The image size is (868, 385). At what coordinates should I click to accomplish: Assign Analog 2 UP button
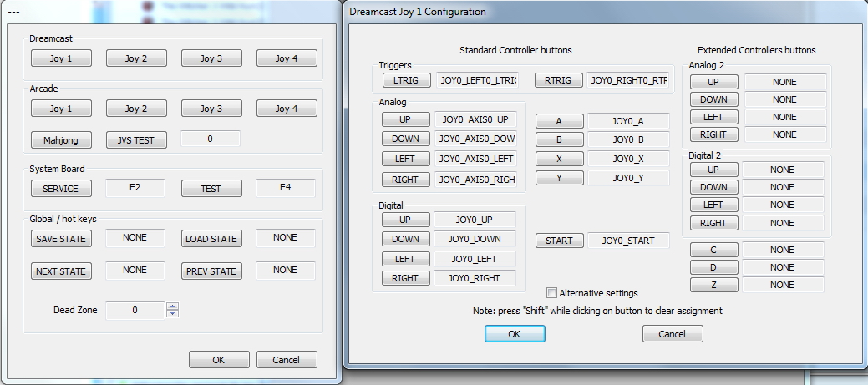click(713, 82)
